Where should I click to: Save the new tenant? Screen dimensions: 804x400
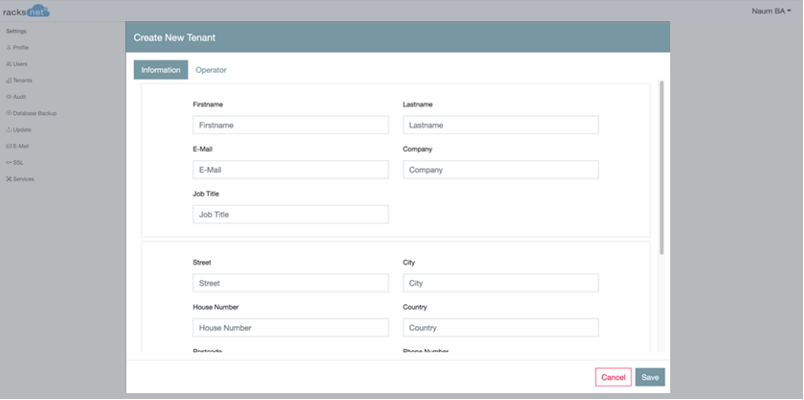650,377
